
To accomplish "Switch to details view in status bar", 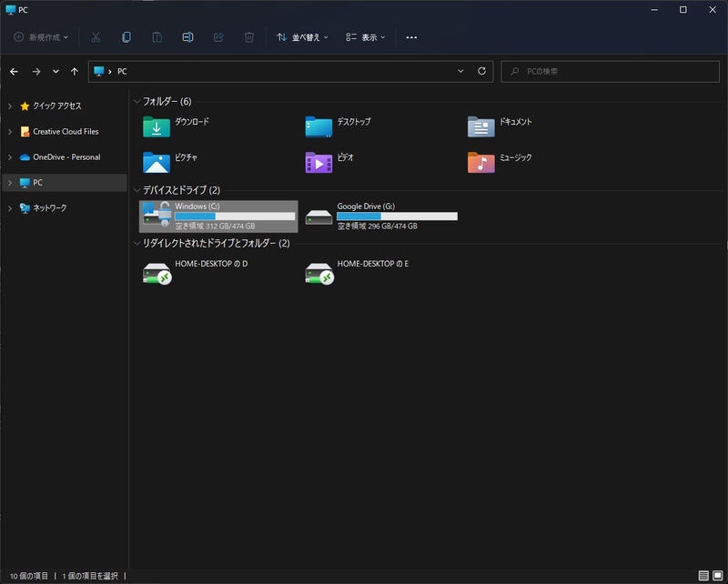I will (703, 576).
